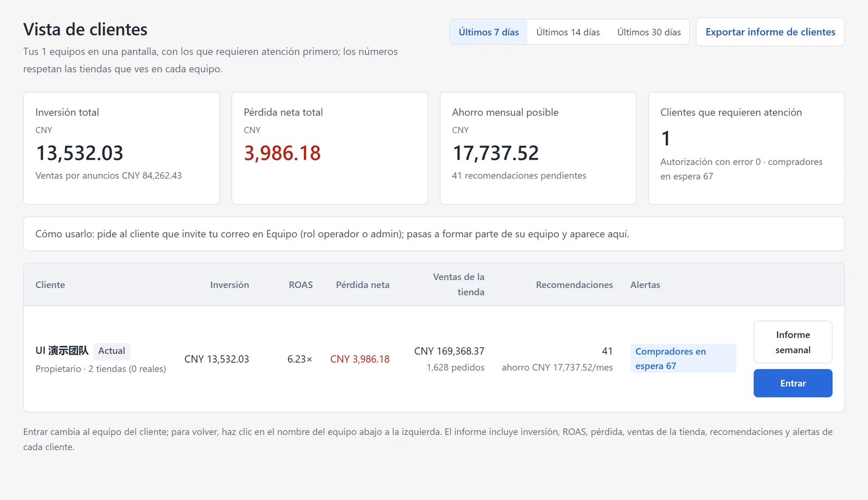This screenshot has width=868, height=500.
Task: Click the blue Entrar button
Action: coord(793,383)
